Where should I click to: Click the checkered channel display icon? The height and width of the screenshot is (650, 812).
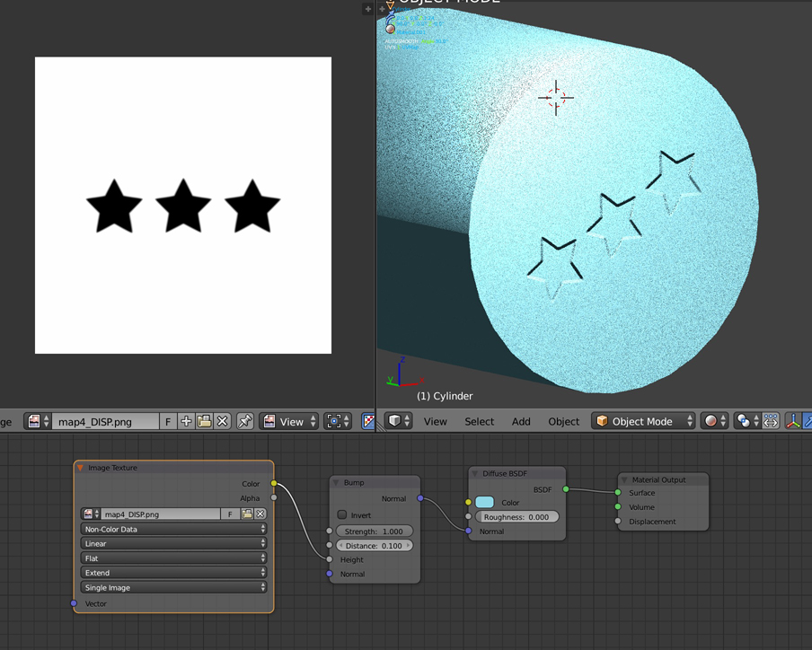pyautogui.click(x=370, y=421)
